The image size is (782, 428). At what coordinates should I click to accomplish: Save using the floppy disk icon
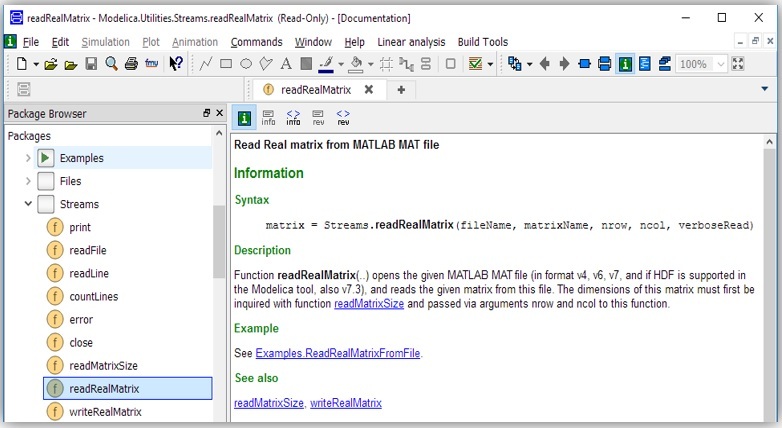click(91, 64)
